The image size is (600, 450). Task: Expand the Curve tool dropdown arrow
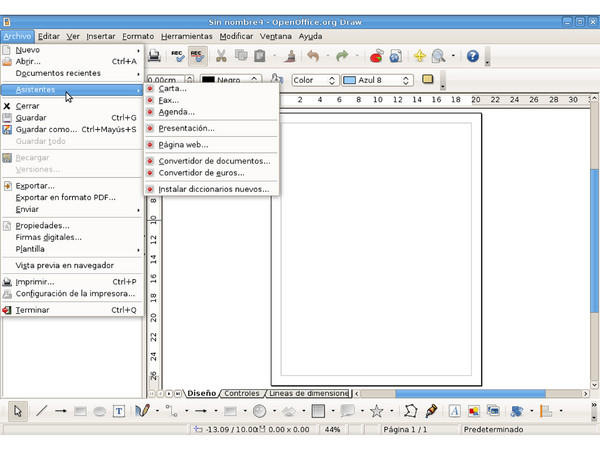coord(157,411)
